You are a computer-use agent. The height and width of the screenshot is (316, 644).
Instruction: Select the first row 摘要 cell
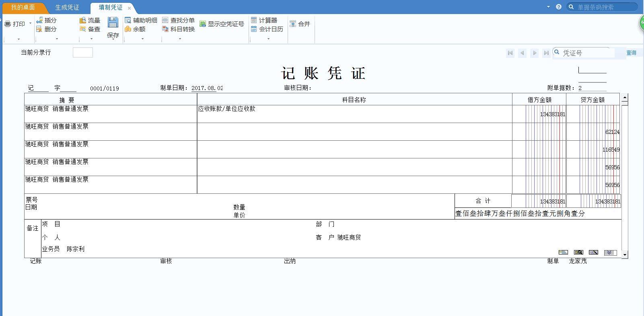(111, 114)
